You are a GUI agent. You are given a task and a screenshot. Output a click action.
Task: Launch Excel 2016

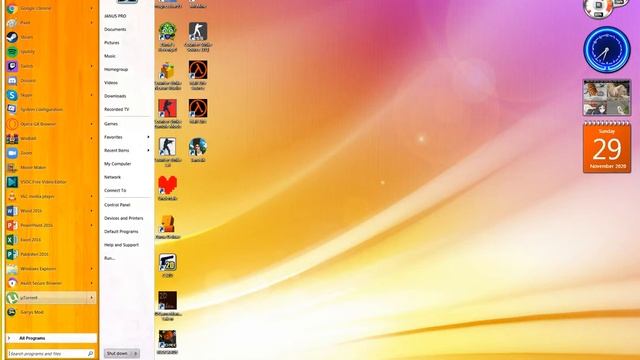51,240
